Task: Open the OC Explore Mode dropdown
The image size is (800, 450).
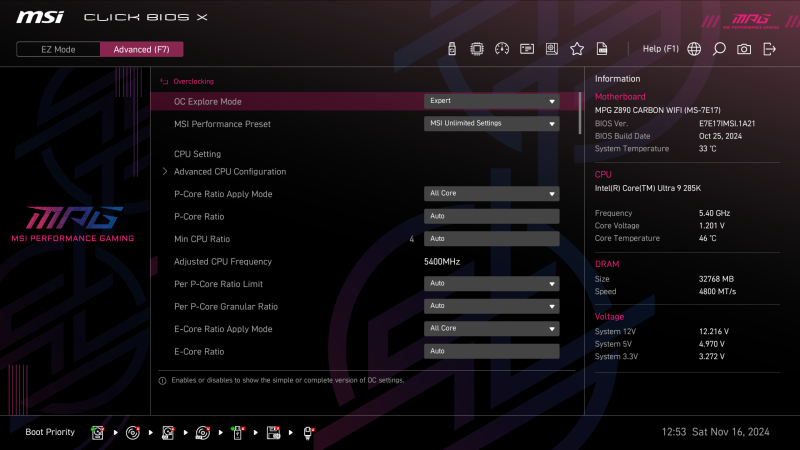Action: [491, 101]
